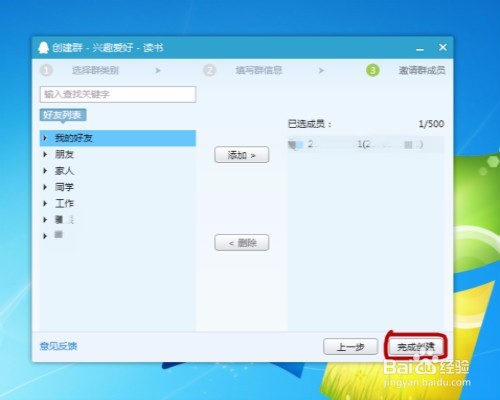Close the 创建群 dialog window
500x400 pixels.
[443, 47]
